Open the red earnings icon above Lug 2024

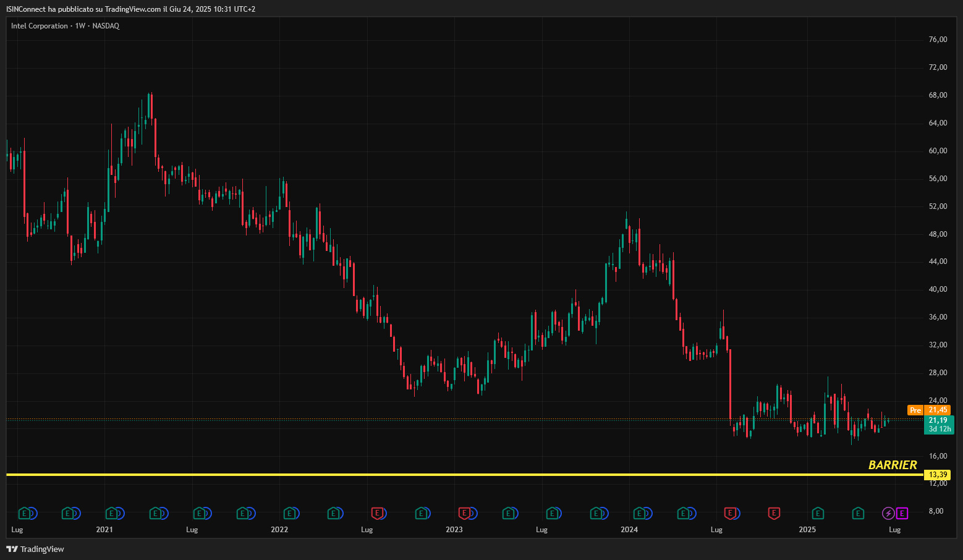tap(730, 513)
